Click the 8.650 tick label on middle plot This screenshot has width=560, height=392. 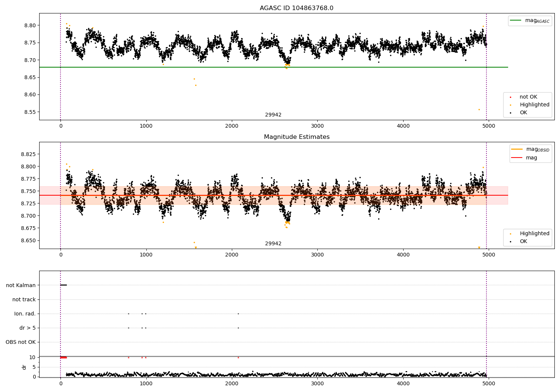29,240
